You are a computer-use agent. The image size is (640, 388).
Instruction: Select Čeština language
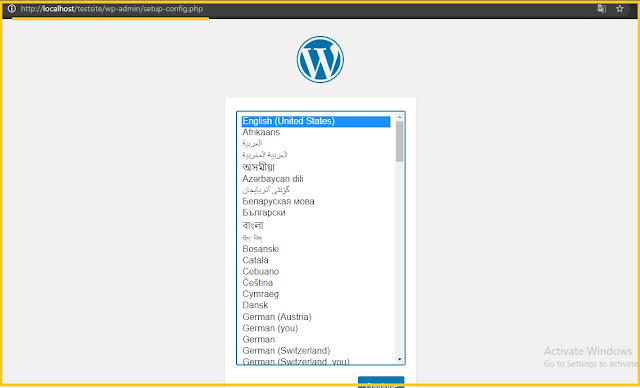258,282
